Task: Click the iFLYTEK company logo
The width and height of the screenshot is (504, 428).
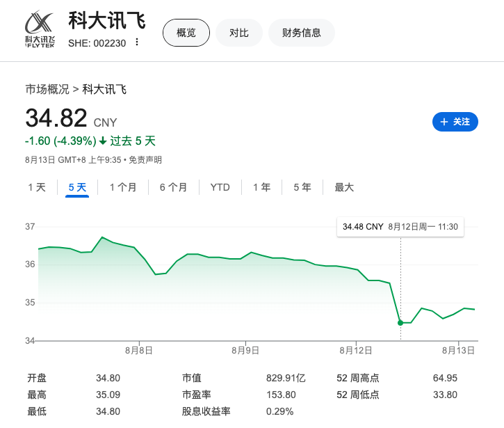Action: click(40, 29)
